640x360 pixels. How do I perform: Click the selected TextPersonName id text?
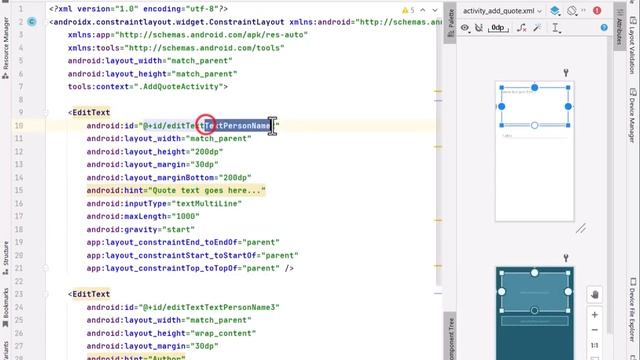coord(237,126)
